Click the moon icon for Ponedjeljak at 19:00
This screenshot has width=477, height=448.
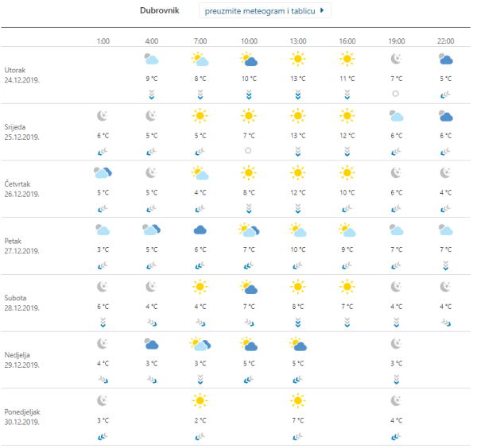point(396,401)
